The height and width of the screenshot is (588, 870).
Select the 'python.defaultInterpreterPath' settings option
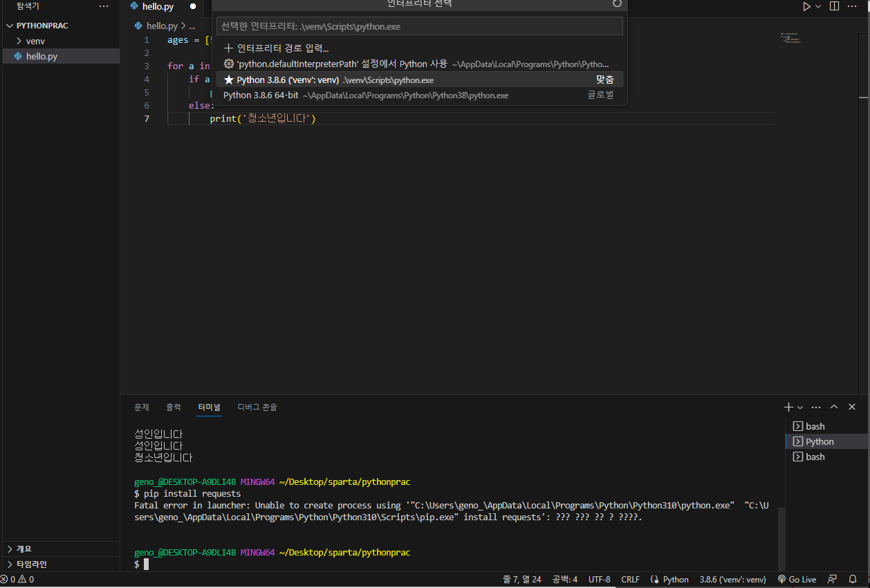coord(420,64)
